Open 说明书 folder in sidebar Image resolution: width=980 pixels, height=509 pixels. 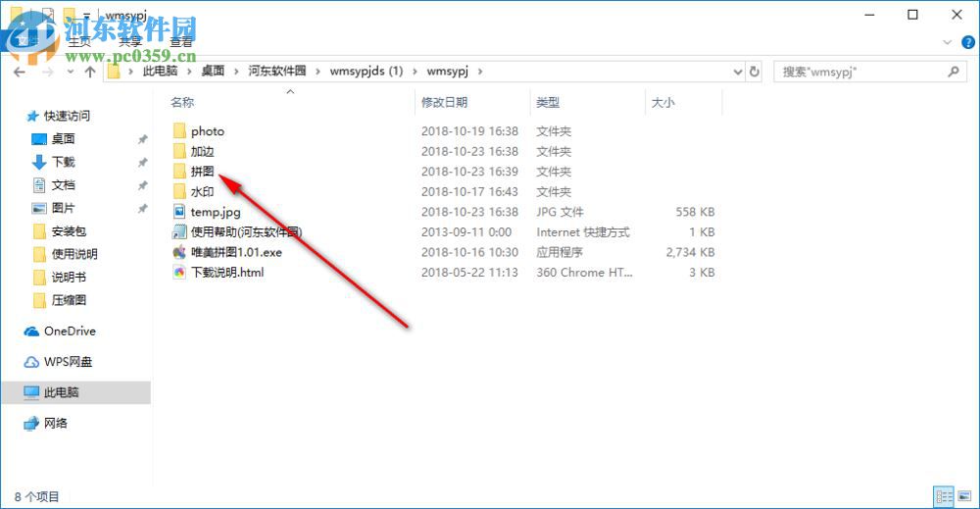click(x=69, y=277)
